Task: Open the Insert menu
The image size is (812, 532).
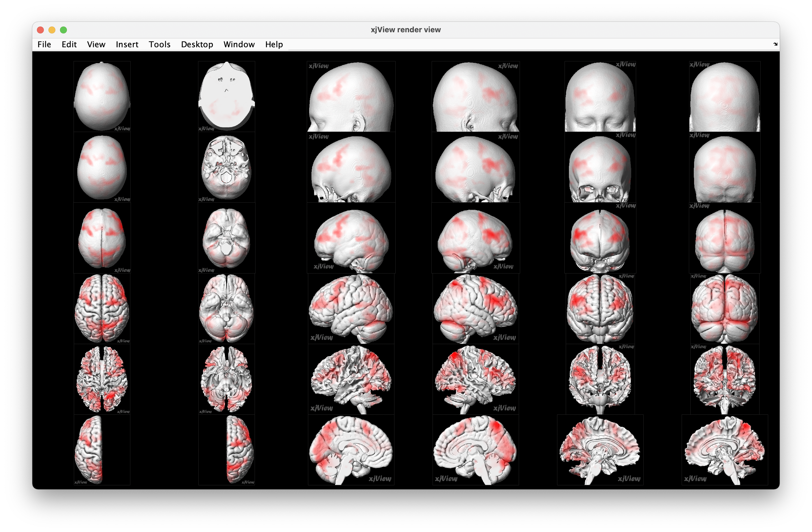Action: click(x=127, y=44)
